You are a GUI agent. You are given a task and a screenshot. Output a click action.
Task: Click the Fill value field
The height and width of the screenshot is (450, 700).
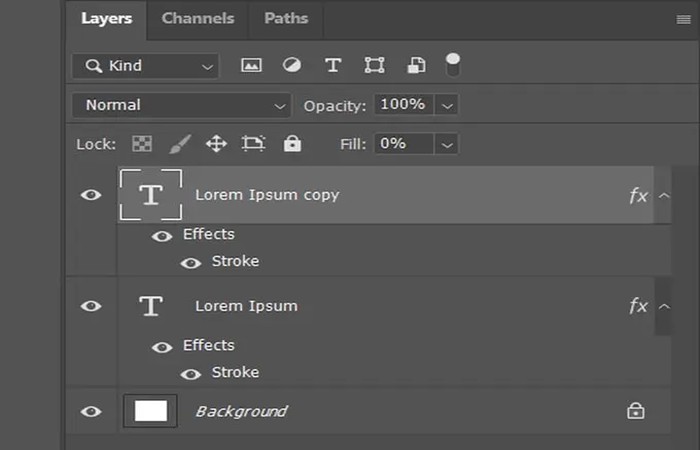pyautogui.click(x=403, y=144)
